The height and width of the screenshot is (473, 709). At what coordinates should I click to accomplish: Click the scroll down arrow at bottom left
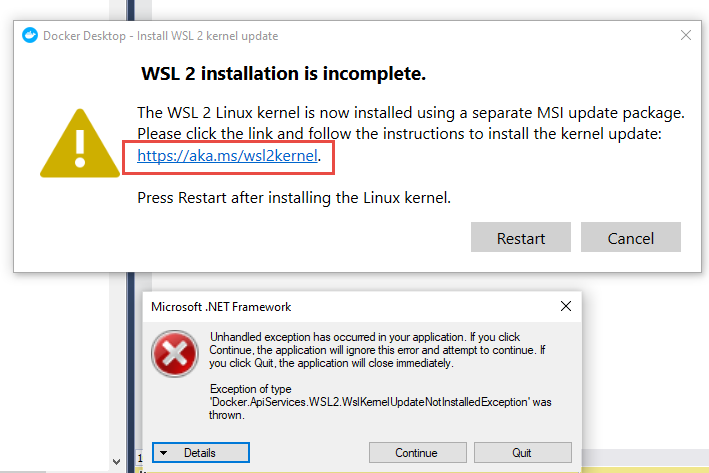[117, 462]
